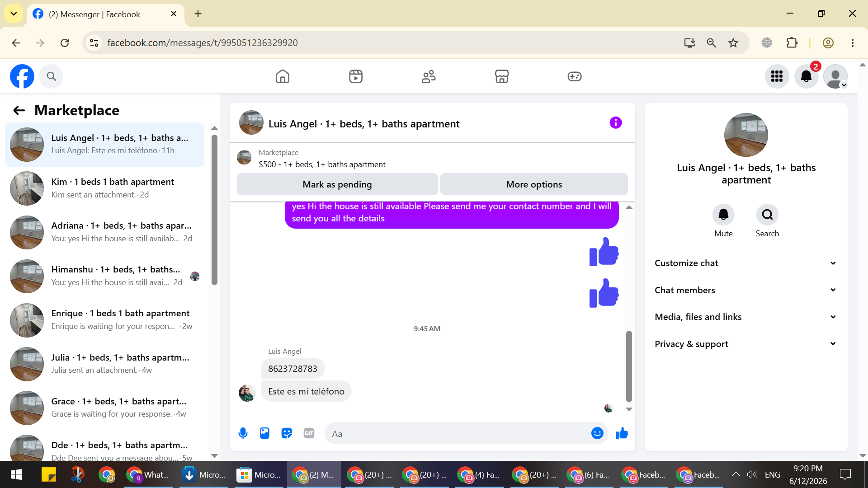Choose a sticker icon
This screenshot has height=488, width=868.
[x=287, y=433]
